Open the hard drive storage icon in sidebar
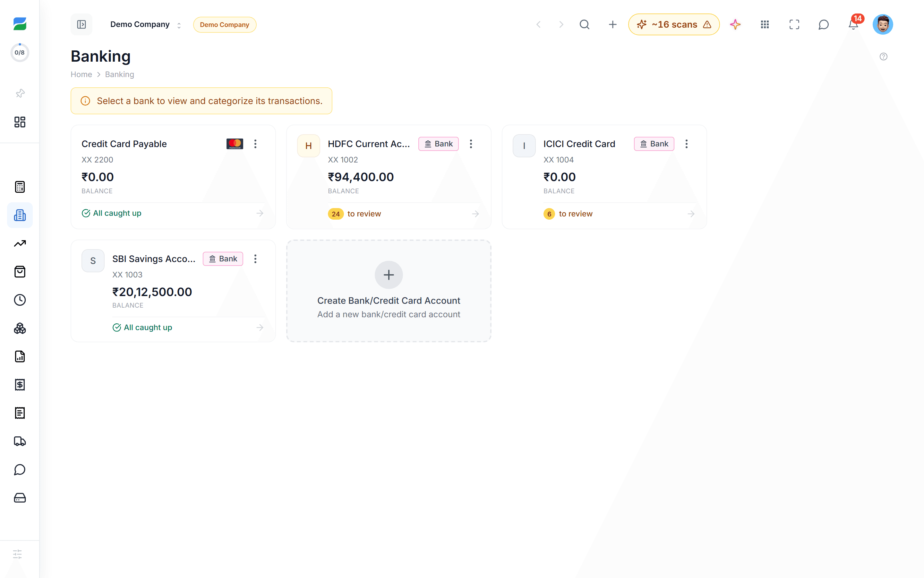This screenshot has width=924, height=578. pos(20,498)
